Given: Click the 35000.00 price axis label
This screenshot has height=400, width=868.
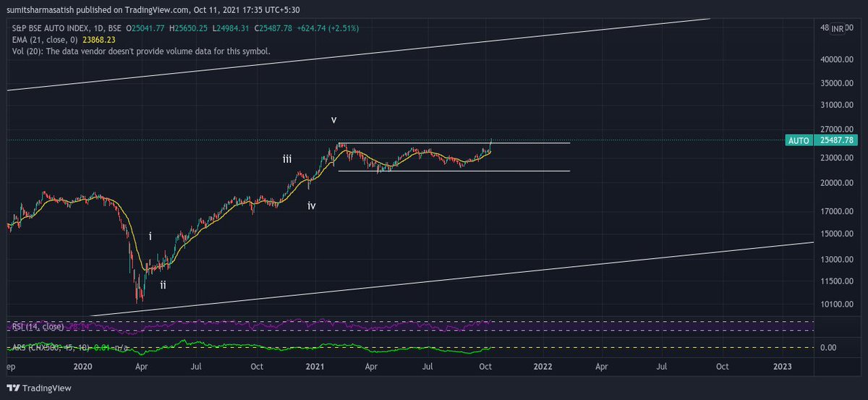Looking at the screenshot, I should pyautogui.click(x=838, y=84).
